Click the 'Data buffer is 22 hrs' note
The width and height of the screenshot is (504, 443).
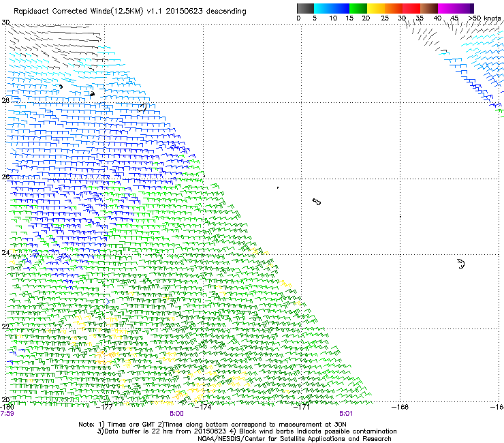247,431
